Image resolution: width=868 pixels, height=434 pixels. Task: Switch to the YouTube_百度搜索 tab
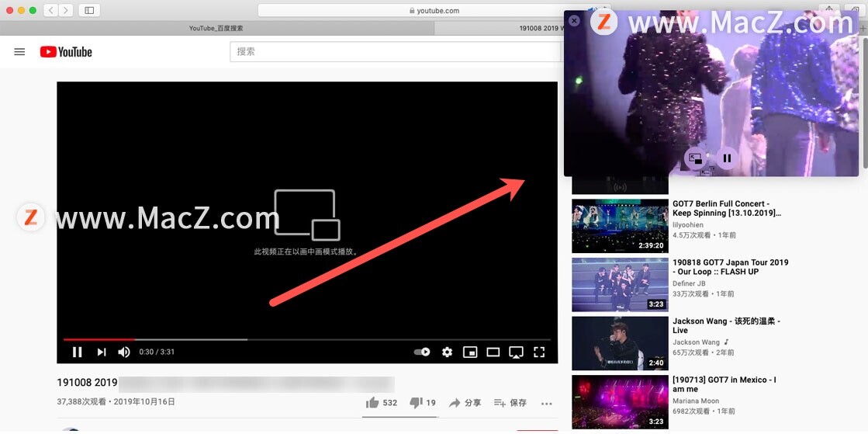coord(216,28)
